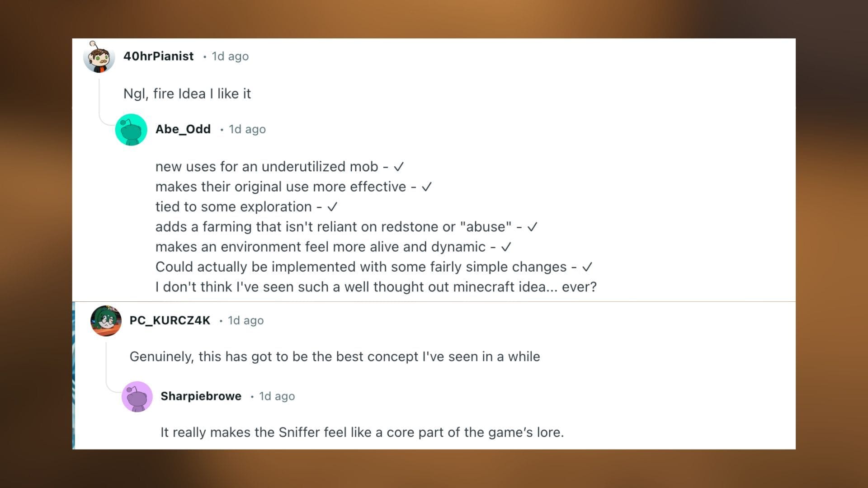Select Abe_Odd's green snoo avatar

click(x=131, y=129)
